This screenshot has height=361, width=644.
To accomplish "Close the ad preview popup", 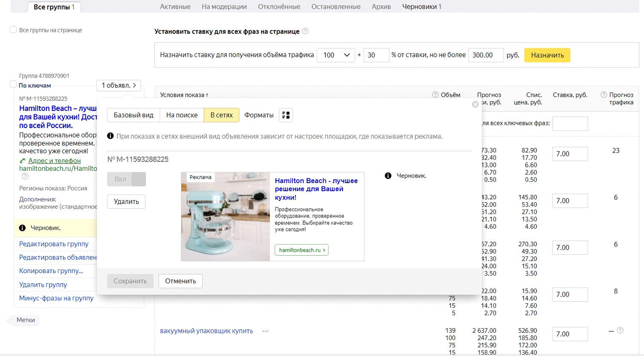I will (475, 105).
